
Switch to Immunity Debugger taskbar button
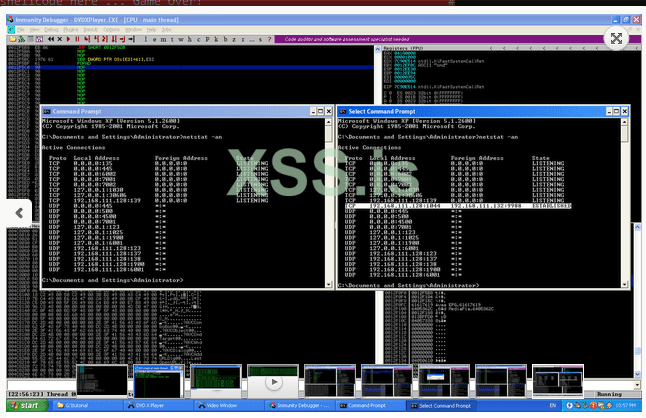[300, 406]
